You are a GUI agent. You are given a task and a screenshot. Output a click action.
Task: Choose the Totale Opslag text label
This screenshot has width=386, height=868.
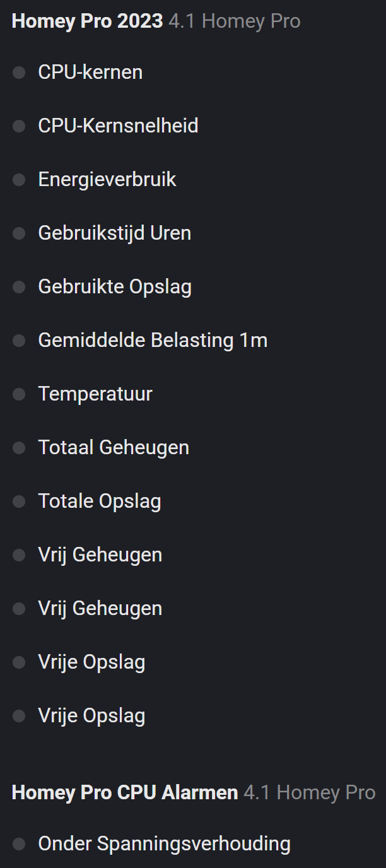pos(100,501)
